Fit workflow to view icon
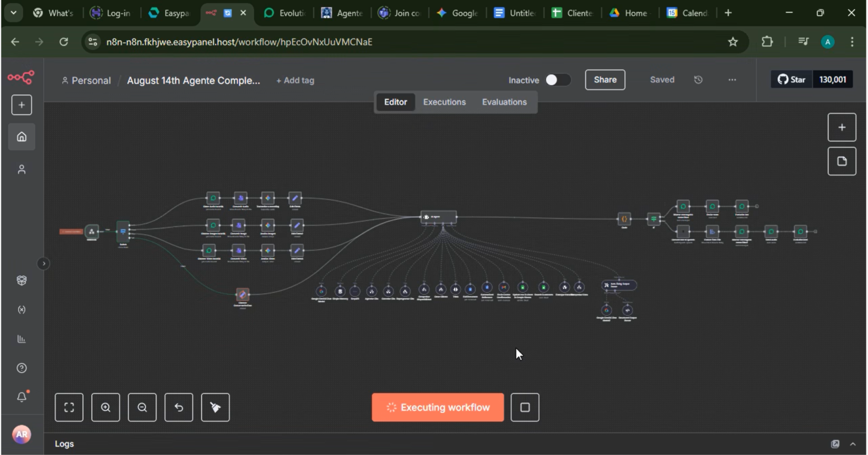 coord(69,407)
